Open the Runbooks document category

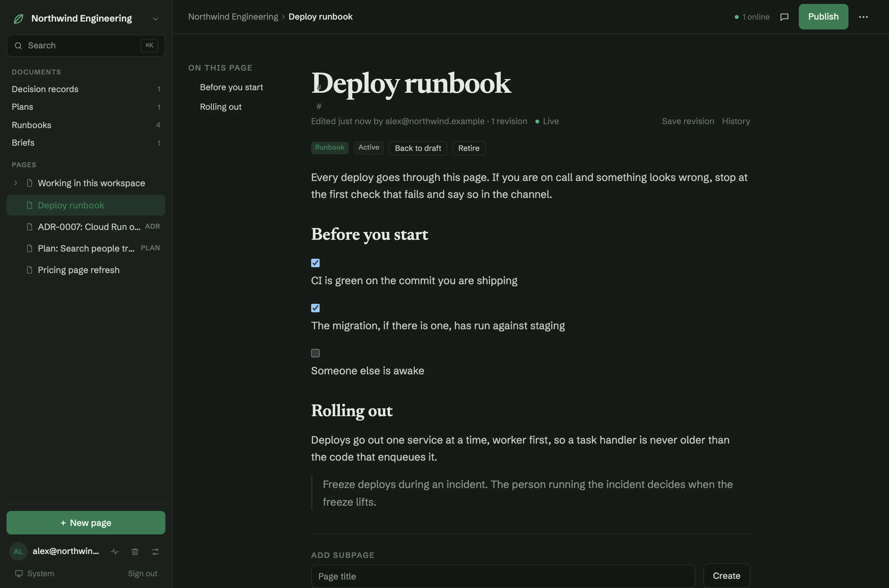pyautogui.click(x=86, y=125)
